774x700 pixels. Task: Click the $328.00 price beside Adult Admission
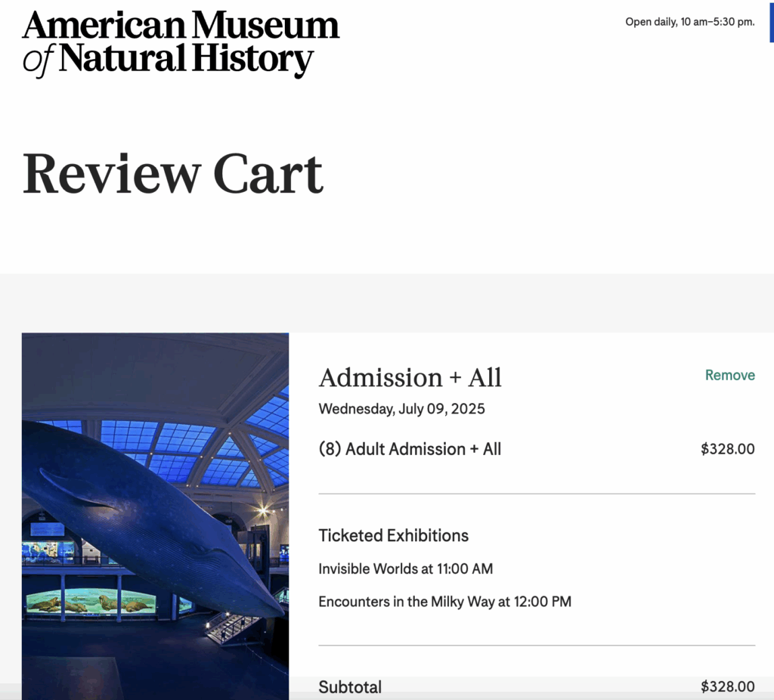728,449
